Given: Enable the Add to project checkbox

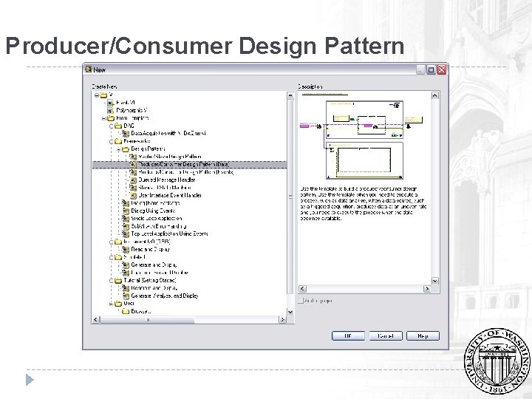Looking at the screenshot, I should click(301, 301).
